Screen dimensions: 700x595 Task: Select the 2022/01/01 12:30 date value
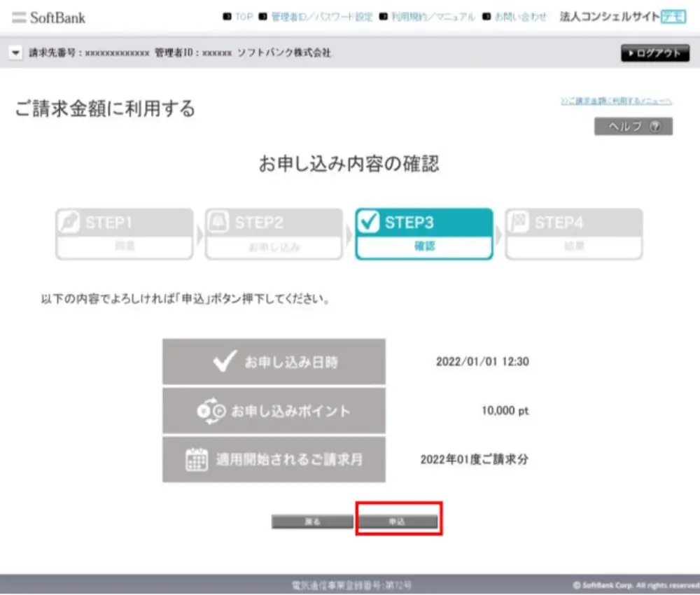tap(482, 362)
